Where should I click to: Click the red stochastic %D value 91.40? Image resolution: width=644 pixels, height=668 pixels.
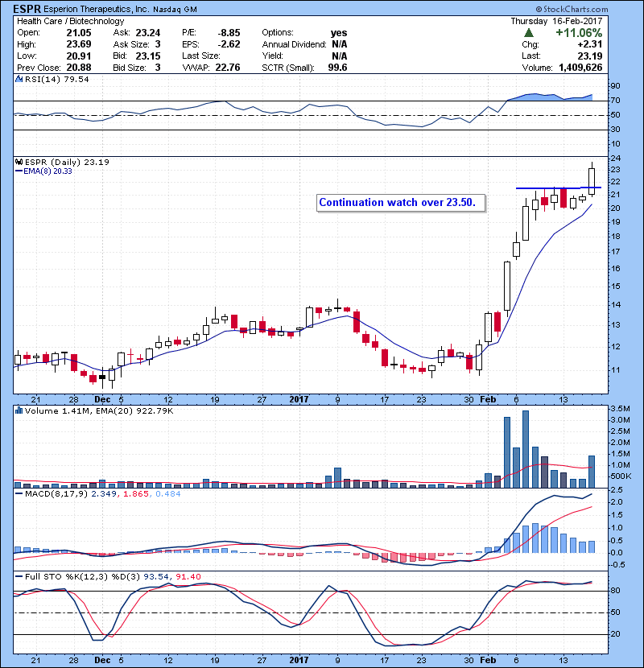pos(188,576)
